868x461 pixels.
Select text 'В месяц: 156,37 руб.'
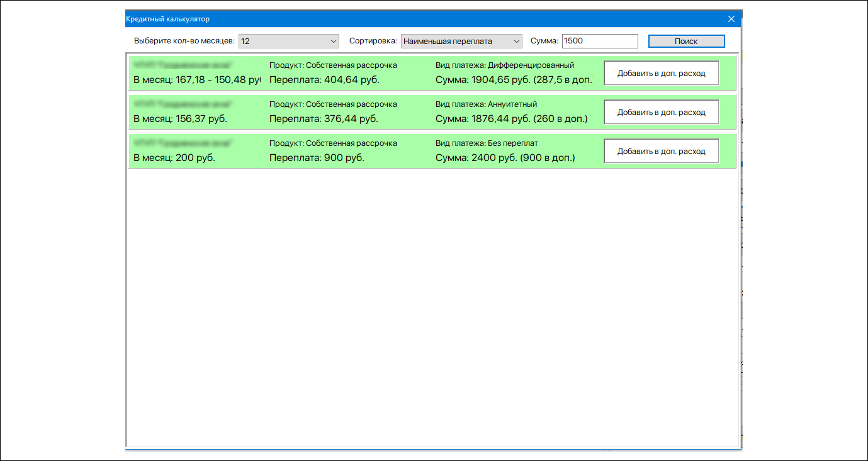coord(181,119)
